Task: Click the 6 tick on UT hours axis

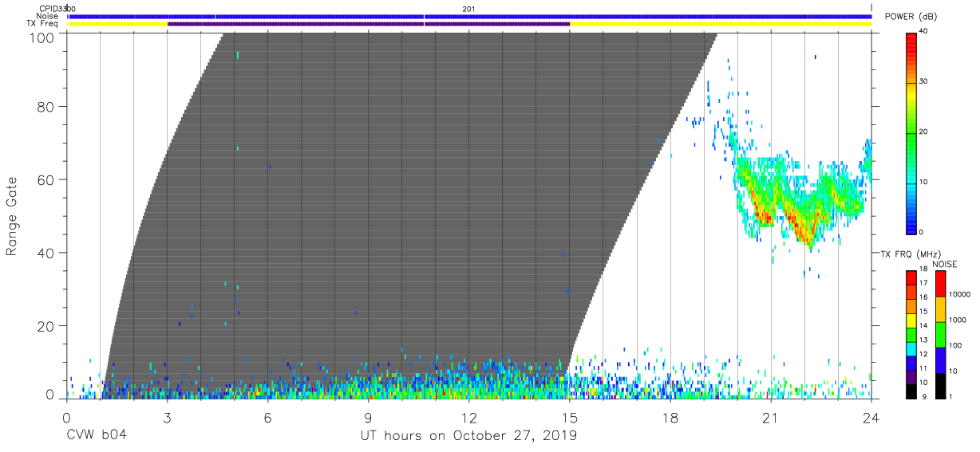Action: click(267, 417)
